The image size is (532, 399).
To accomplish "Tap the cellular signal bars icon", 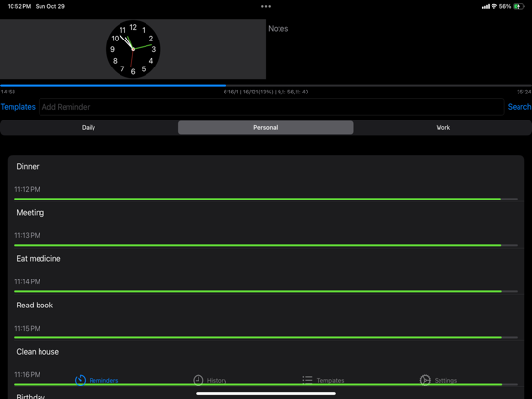I will pyautogui.click(x=486, y=6).
